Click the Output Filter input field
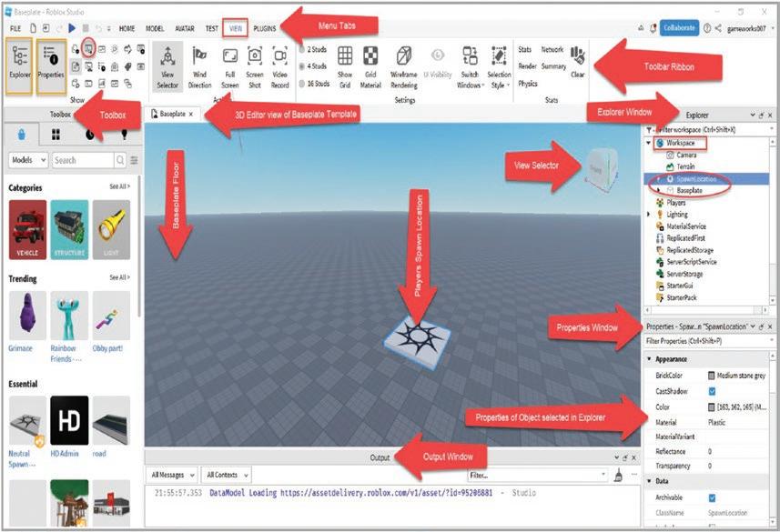This screenshot has height=532, width=780. [538, 475]
